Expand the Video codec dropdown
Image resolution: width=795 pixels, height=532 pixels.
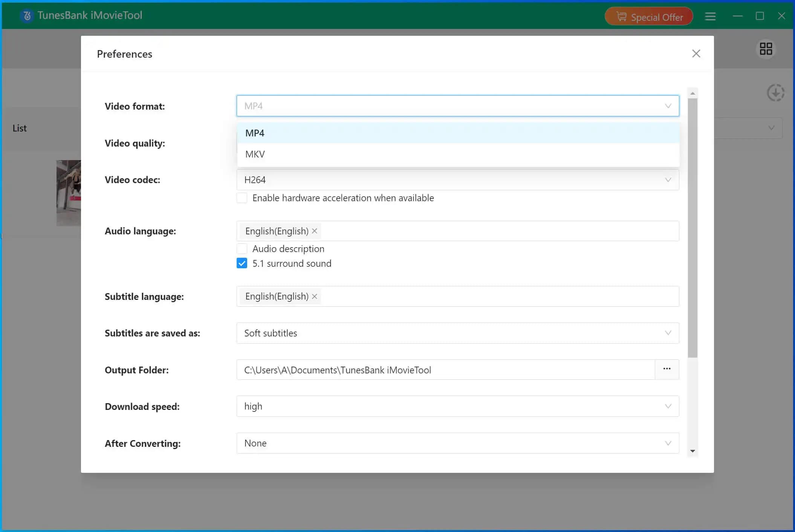click(457, 180)
